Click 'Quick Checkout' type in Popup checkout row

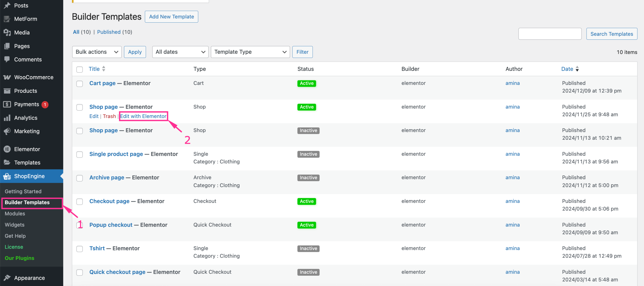212,225
